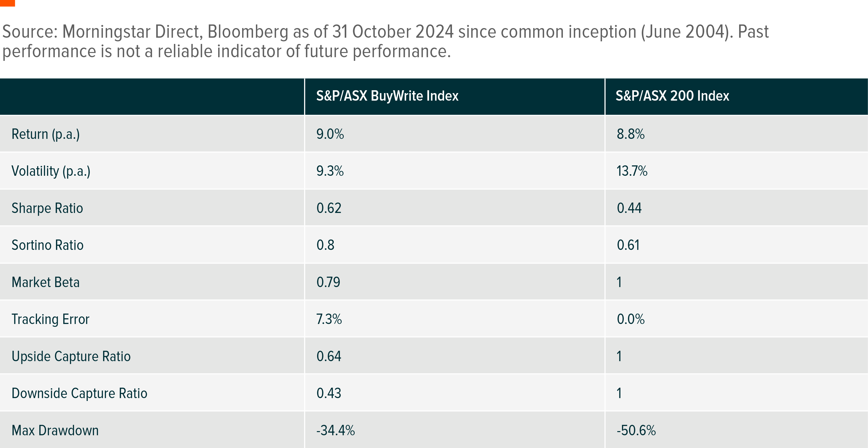Click the 0.61 Sortino Ratio value
This screenshot has height=448, width=868.
coord(628,245)
